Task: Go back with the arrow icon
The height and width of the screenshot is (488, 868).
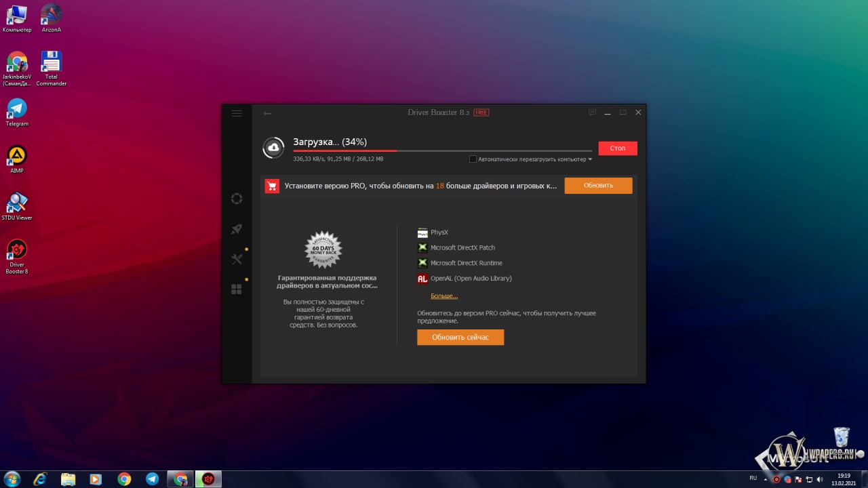Action: point(267,113)
